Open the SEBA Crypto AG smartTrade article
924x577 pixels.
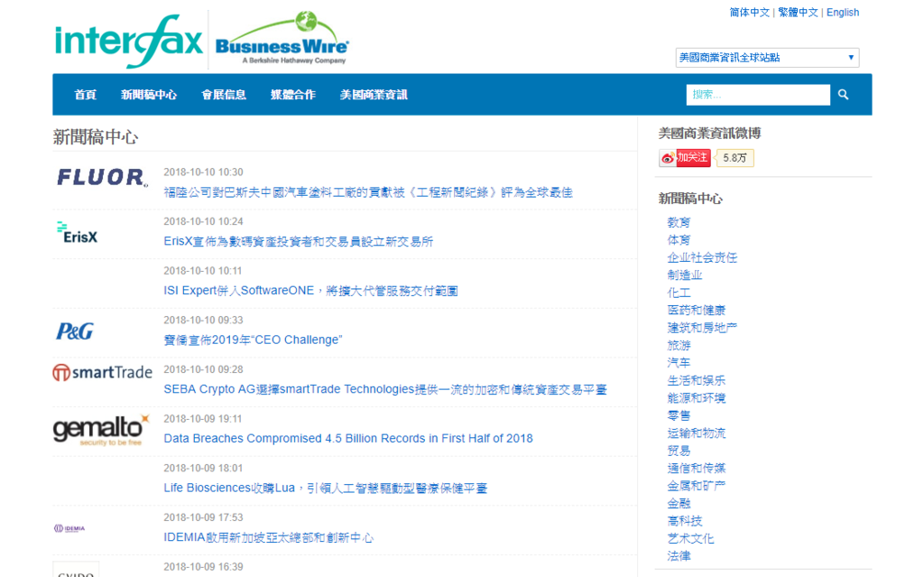tap(385, 389)
